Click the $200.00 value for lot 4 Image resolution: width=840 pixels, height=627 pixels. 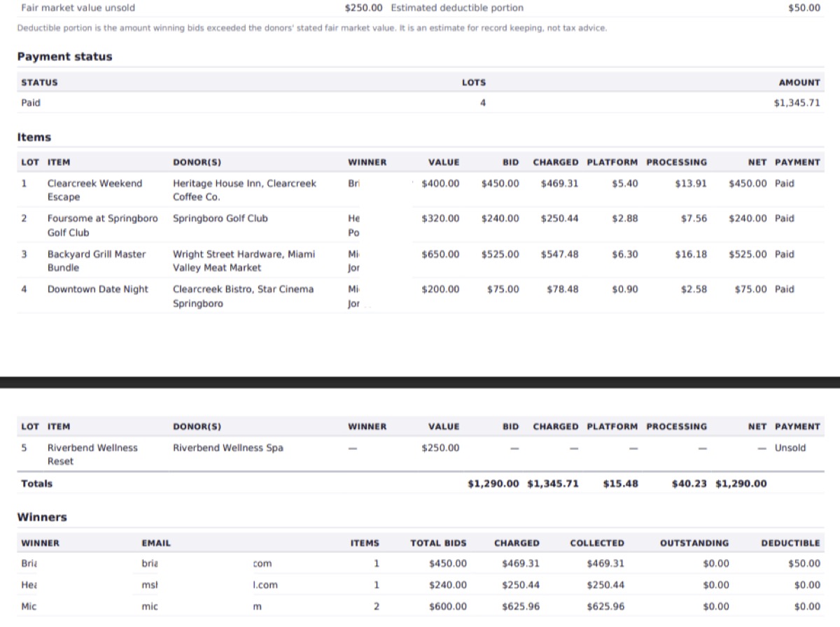coord(440,289)
